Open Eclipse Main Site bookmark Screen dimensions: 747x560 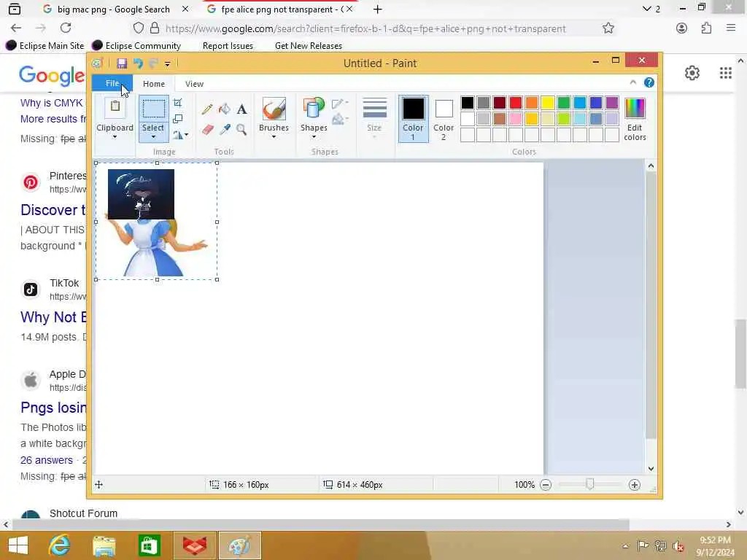point(44,46)
